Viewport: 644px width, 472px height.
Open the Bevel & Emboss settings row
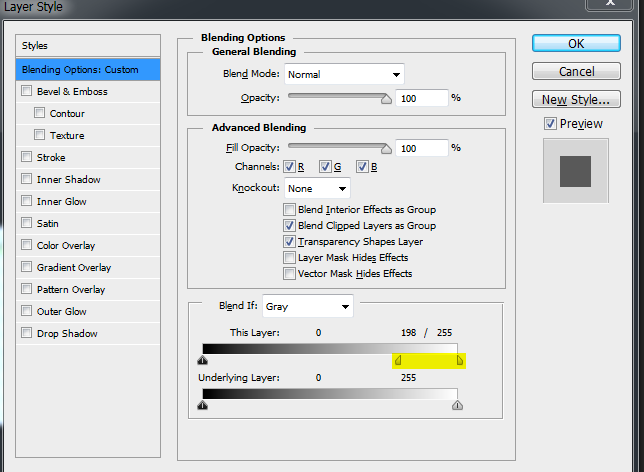coord(88,92)
